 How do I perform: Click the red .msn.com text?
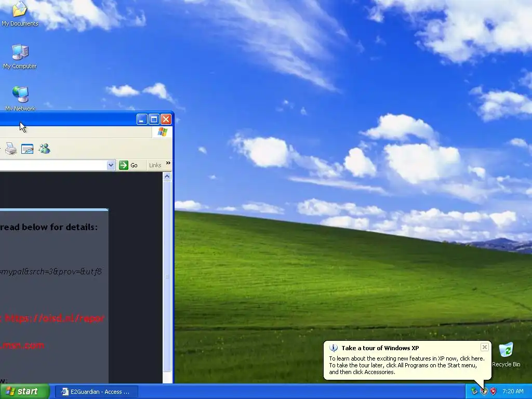22,345
